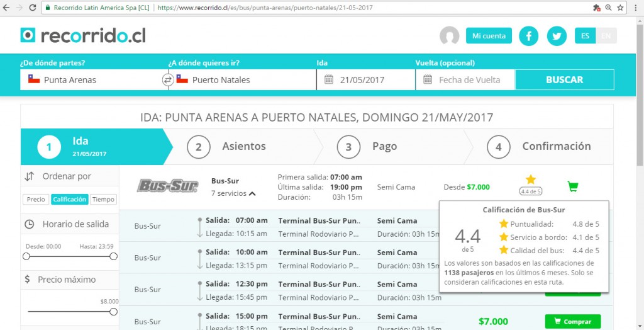Switch language to EN
Viewport: 644px width, 330px height.
606,36
